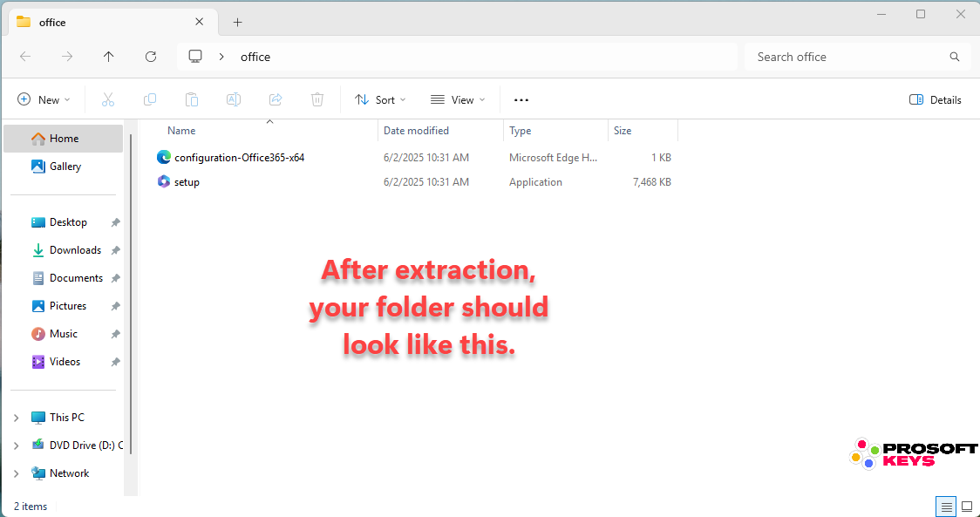
Task: Open the New button menu
Action: [44, 99]
